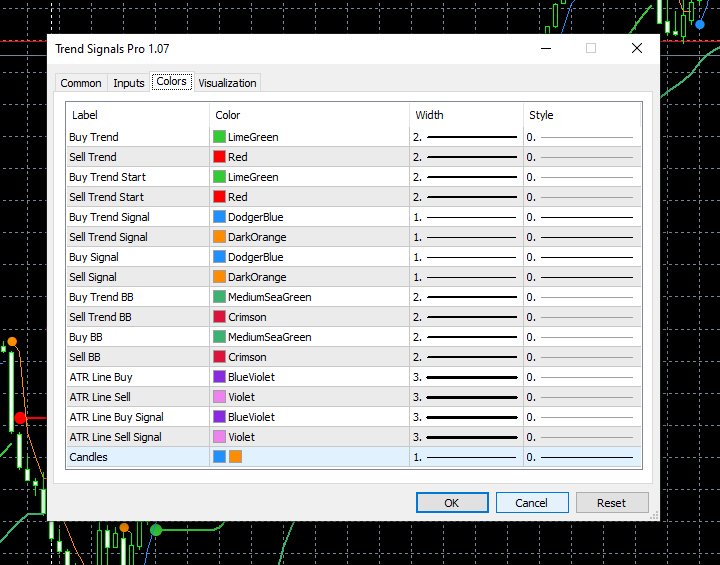Edit Buy Trend BB MediumSeaGreen swatch
The width and height of the screenshot is (720, 565).
tap(219, 297)
